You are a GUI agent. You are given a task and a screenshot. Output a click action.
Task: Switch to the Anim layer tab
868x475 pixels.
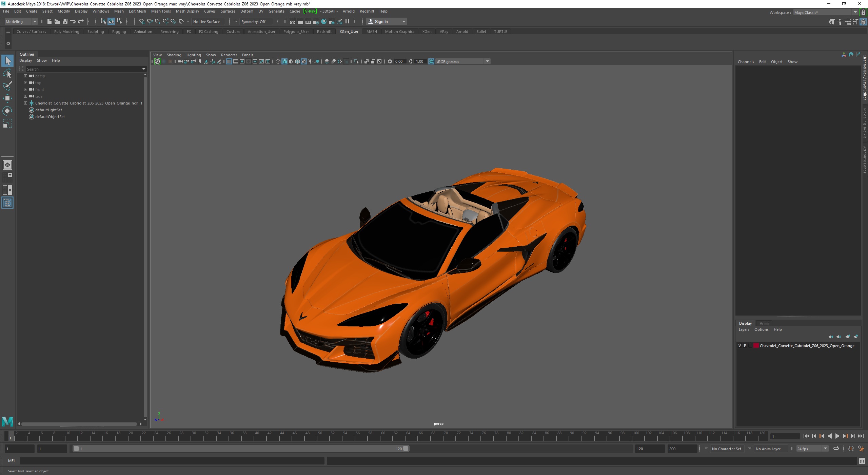[x=764, y=323]
